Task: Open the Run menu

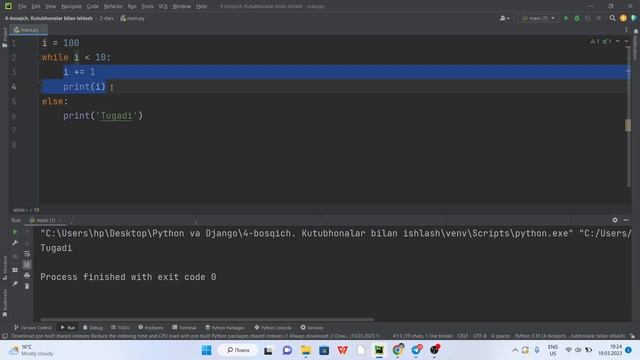Action: pos(132,7)
